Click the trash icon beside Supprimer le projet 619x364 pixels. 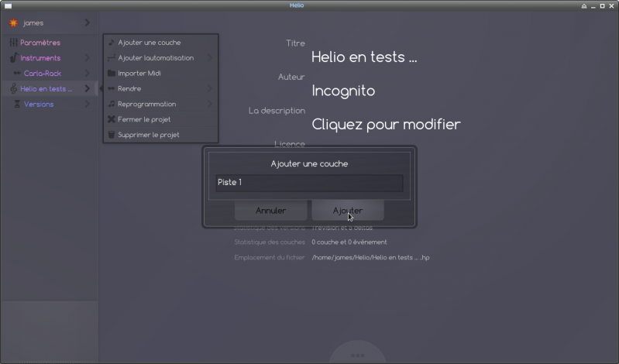pos(112,135)
